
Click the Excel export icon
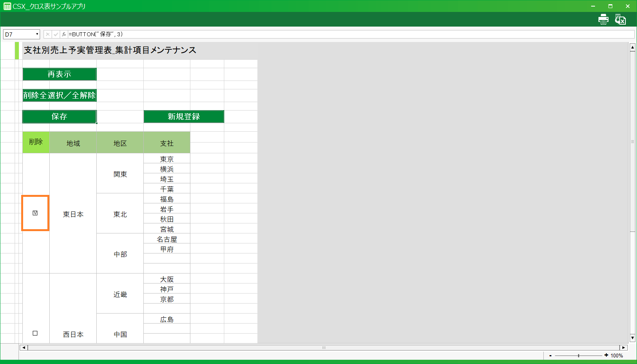[x=620, y=20]
